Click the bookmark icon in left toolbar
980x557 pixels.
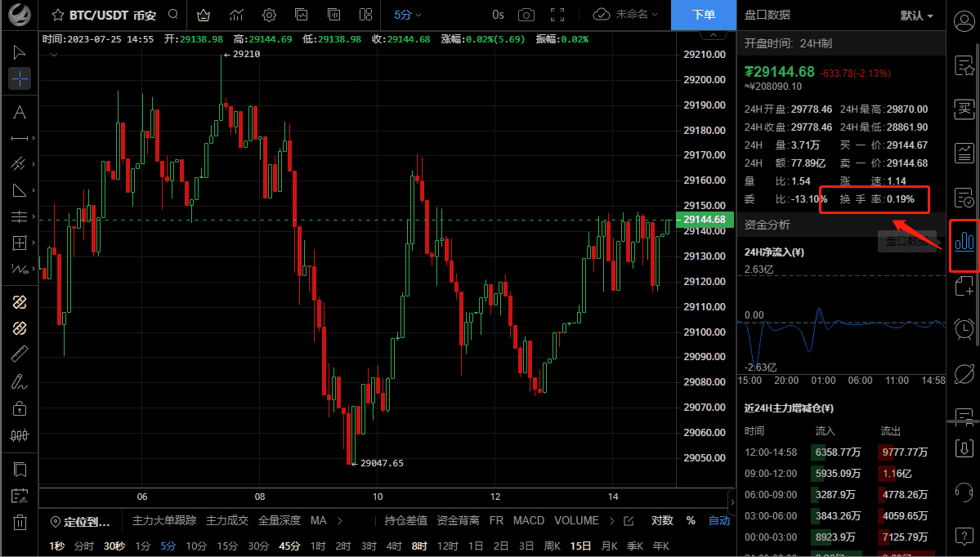20,470
